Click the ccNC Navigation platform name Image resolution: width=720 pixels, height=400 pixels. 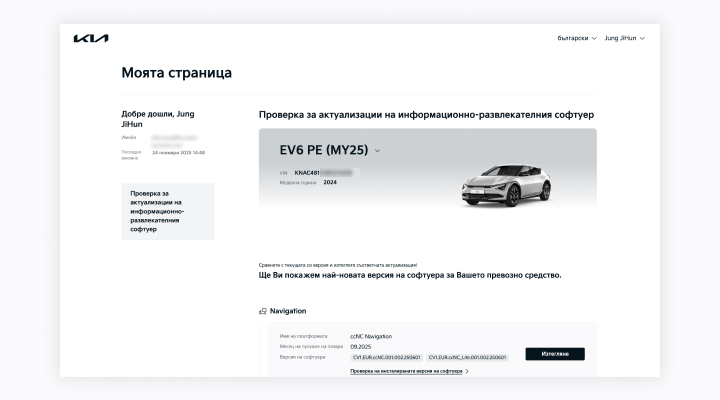pos(371,336)
